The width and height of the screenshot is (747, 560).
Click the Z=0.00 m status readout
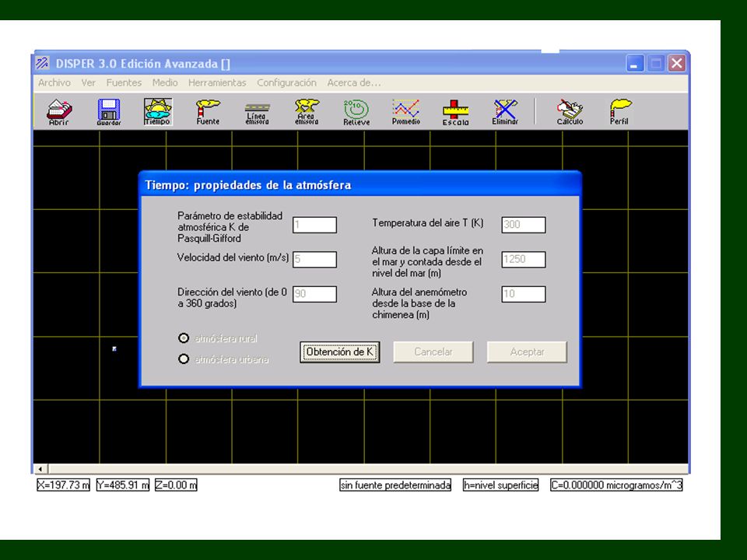pyautogui.click(x=176, y=485)
